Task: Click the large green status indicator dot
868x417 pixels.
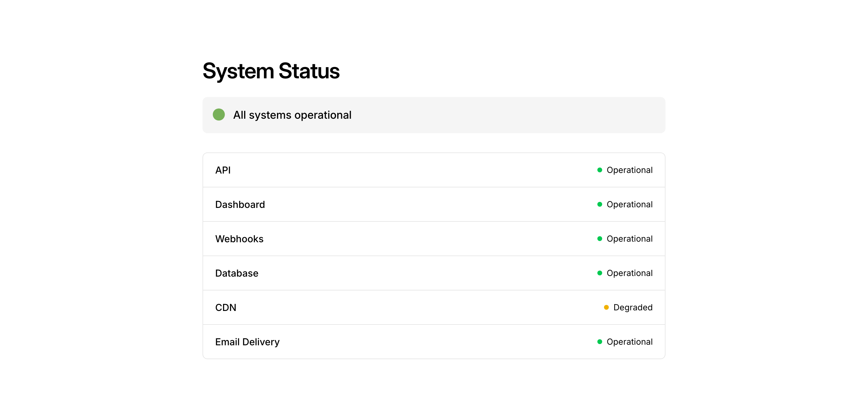Action: coord(219,115)
